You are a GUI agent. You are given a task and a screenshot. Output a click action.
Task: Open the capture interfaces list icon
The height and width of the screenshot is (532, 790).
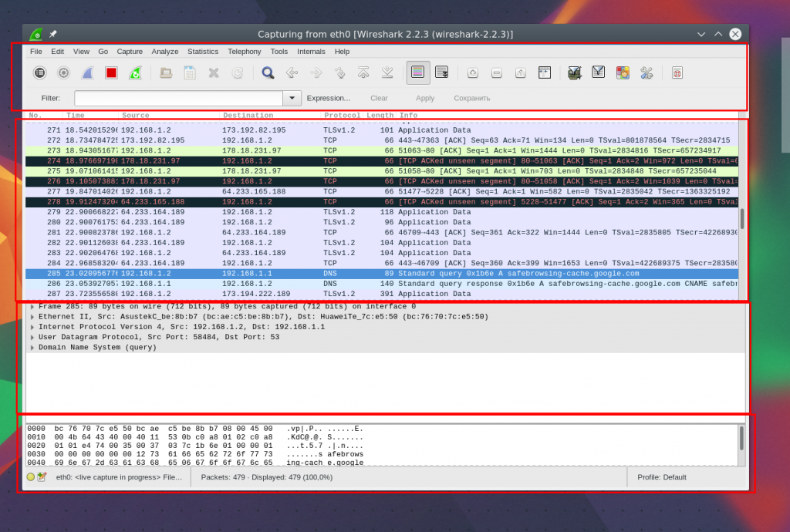pyautogui.click(x=39, y=73)
